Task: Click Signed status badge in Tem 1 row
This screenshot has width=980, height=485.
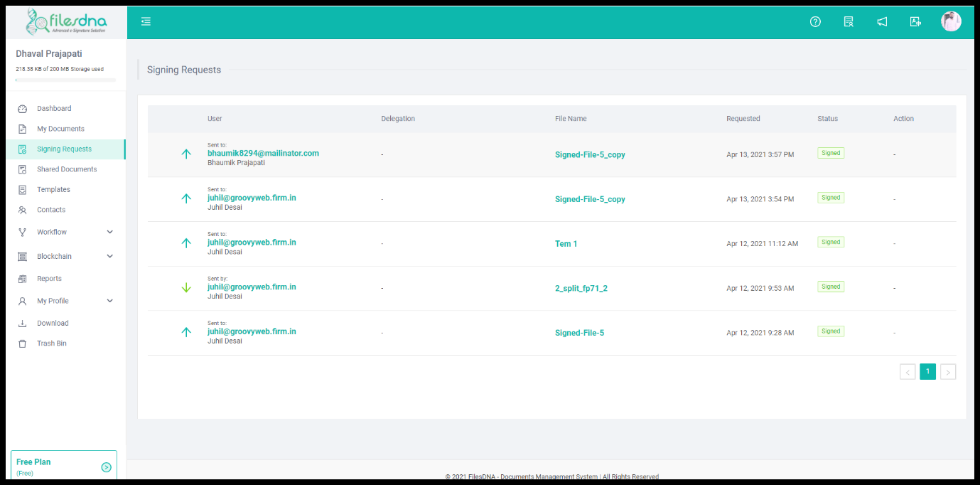Action: point(831,242)
